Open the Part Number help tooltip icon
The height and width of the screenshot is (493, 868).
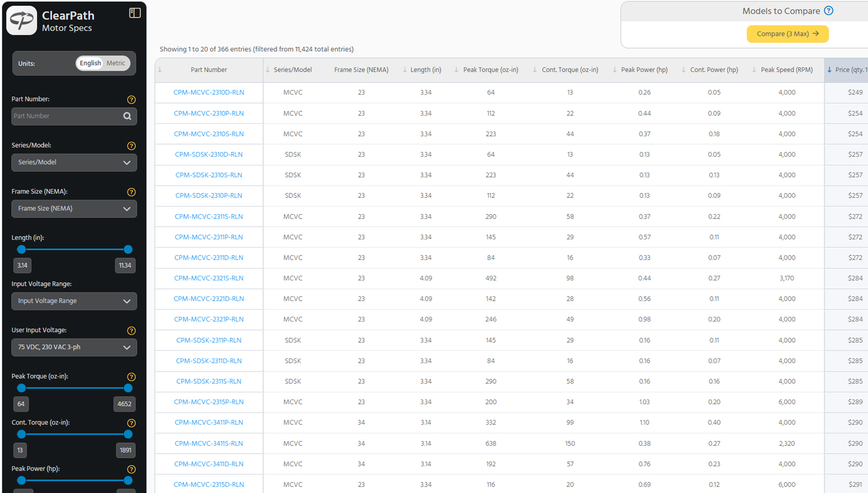[x=131, y=99]
